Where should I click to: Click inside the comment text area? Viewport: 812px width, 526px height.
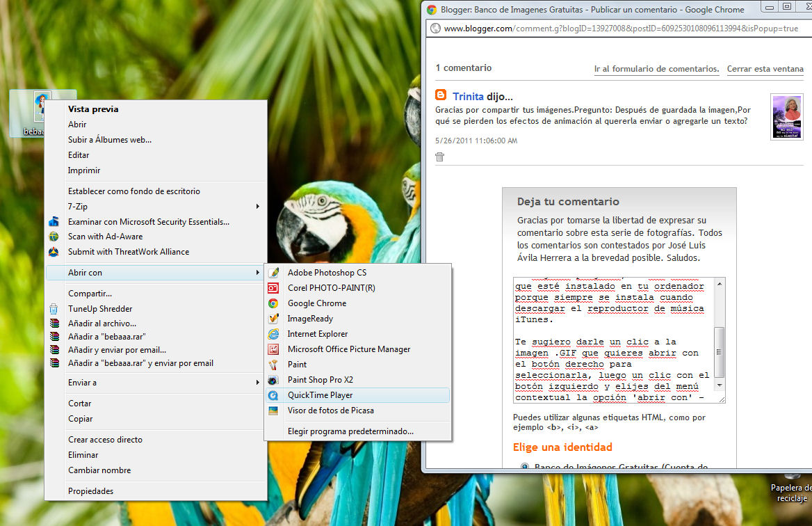[x=614, y=340]
